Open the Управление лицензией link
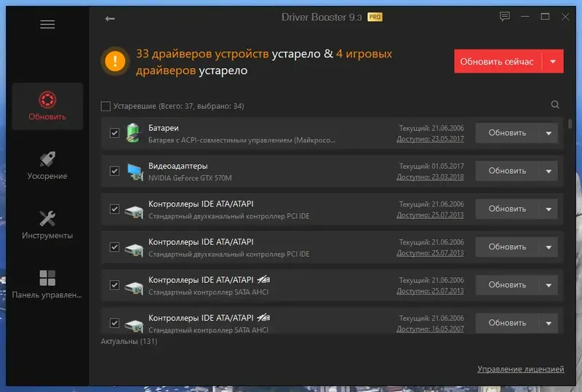582x392 pixels. [521, 369]
